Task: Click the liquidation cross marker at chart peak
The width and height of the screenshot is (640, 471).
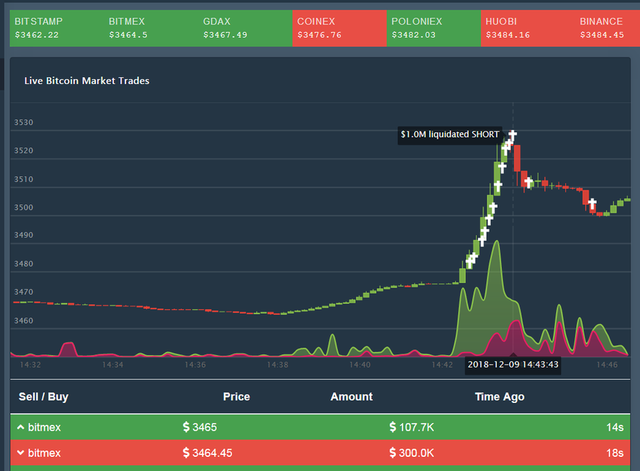Action: coord(513,134)
